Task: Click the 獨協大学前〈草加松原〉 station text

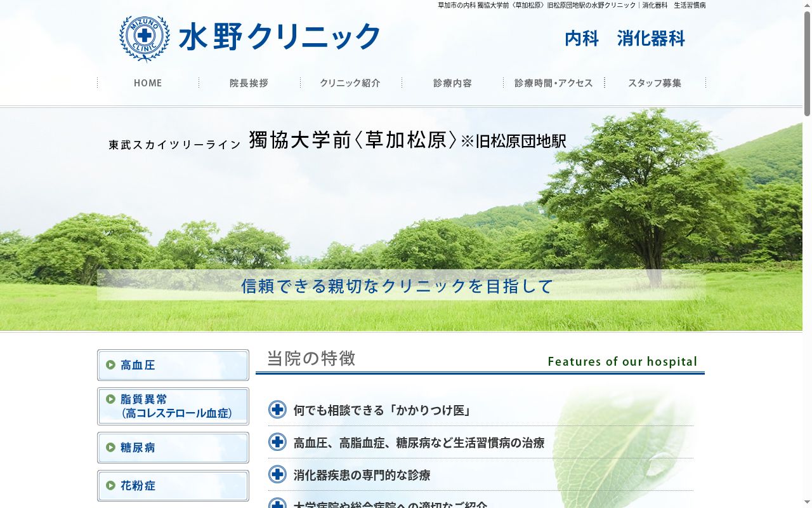Action: (353, 140)
